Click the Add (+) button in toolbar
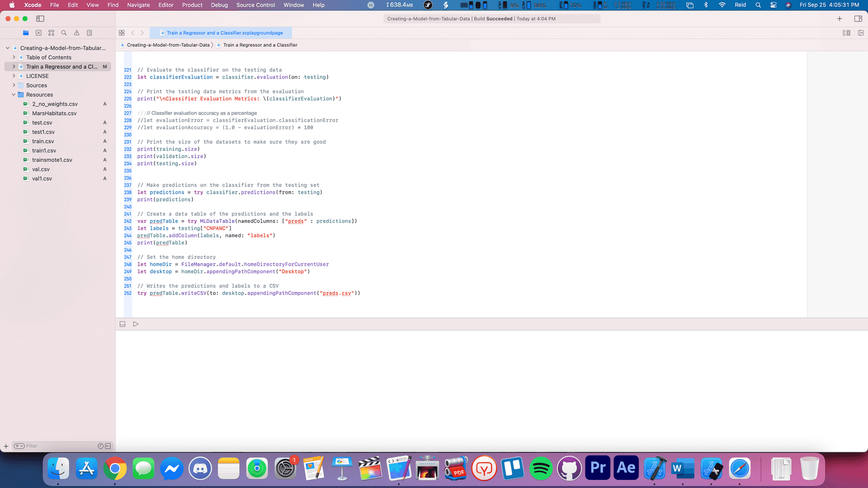The height and width of the screenshot is (488, 868). [x=840, y=19]
